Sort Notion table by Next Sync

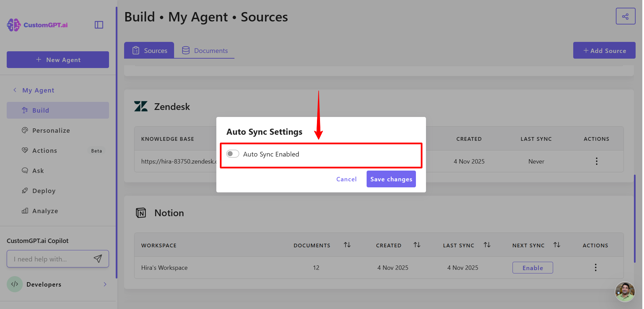(557, 245)
